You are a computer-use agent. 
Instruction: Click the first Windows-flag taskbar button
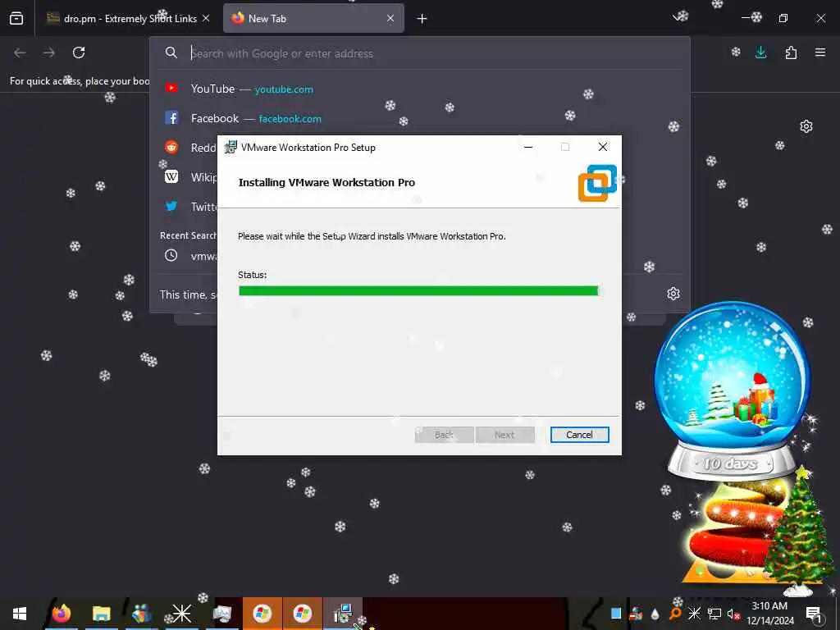pos(262,614)
